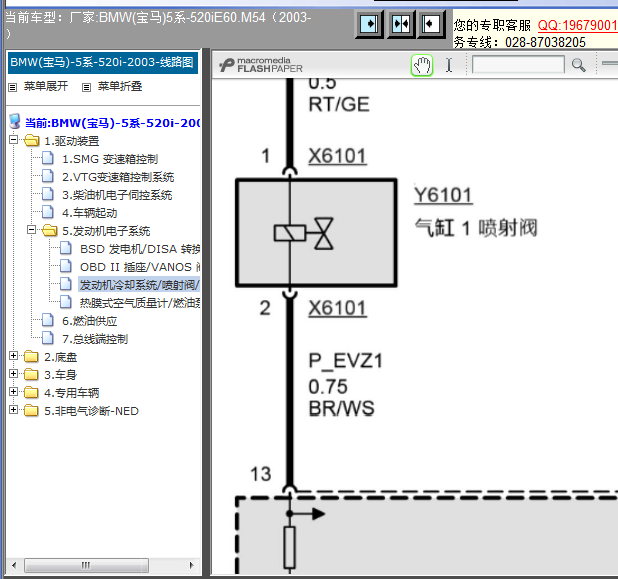Open 热膜式空气质量计/燃油 tree entry
The width and height of the screenshot is (618, 579).
coord(140,303)
